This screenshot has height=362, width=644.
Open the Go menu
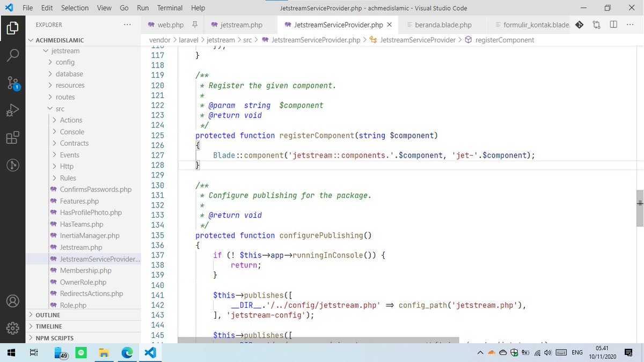124,8
